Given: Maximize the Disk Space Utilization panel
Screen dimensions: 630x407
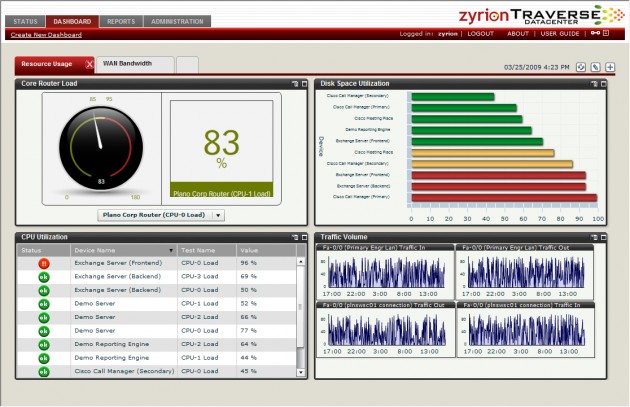Looking at the screenshot, I should [x=605, y=84].
